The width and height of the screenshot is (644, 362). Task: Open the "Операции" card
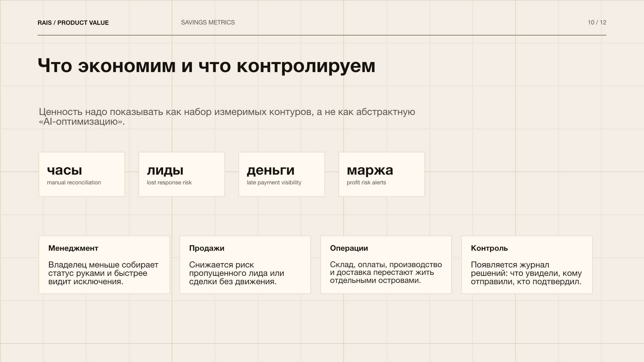pos(386,265)
